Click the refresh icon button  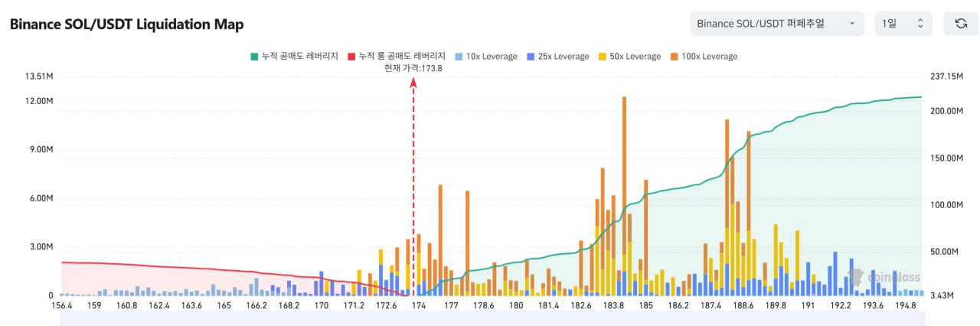click(x=960, y=24)
